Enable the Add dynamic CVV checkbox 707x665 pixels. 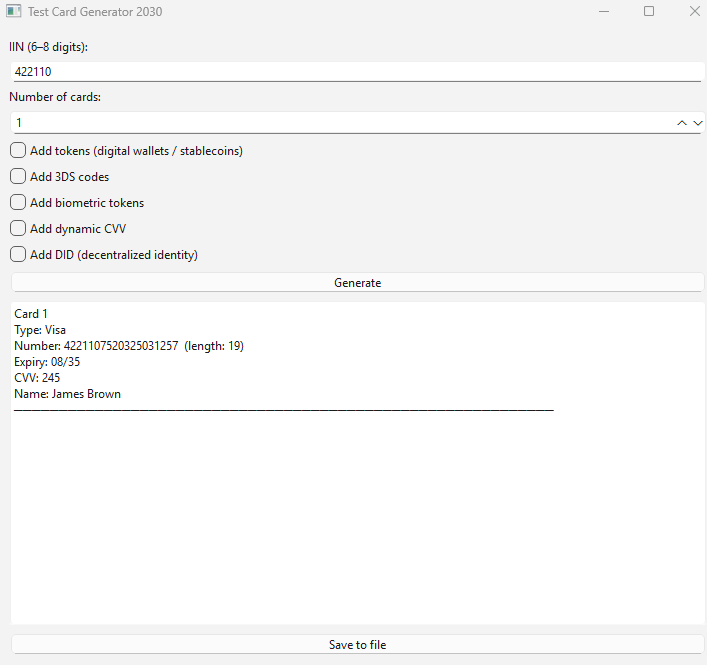point(19,229)
